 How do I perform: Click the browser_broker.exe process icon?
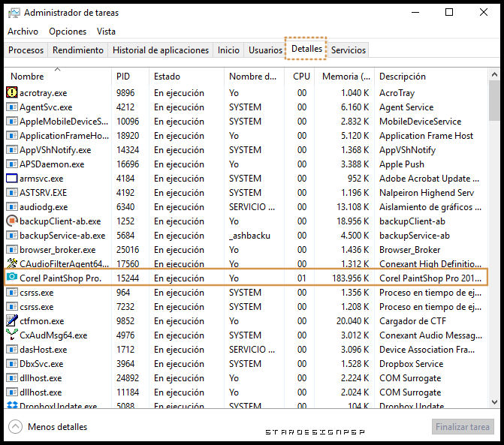click(x=12, y=249)
